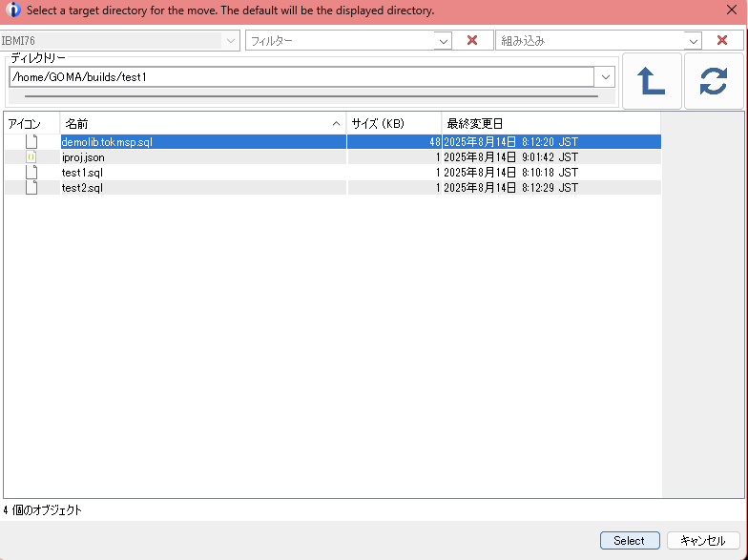Image resolution: width=748 pixels, height=560 pixels.
Task: Expand the フィルター dropdown arrow
Action: click(x=443, y=41)
